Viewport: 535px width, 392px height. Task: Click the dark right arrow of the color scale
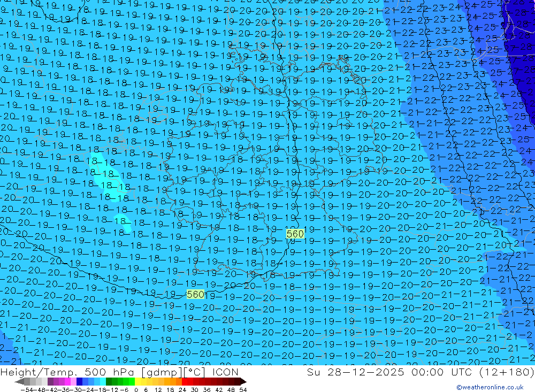[243, 382]
